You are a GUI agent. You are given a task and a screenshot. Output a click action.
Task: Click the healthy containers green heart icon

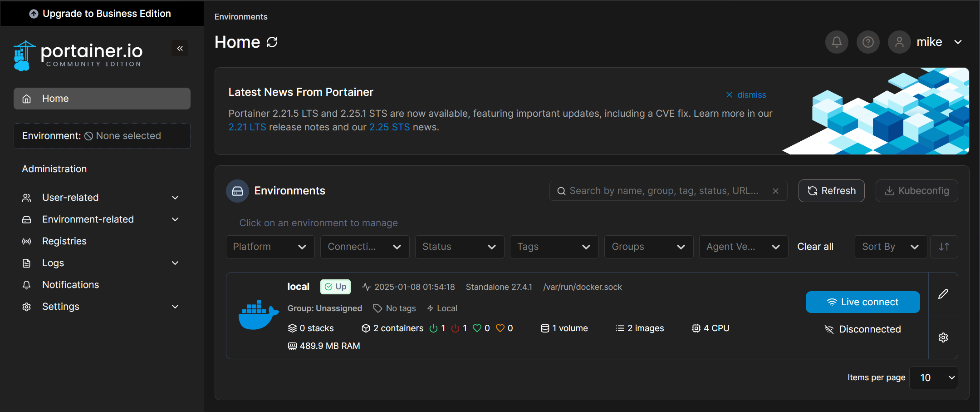(477, 328)
